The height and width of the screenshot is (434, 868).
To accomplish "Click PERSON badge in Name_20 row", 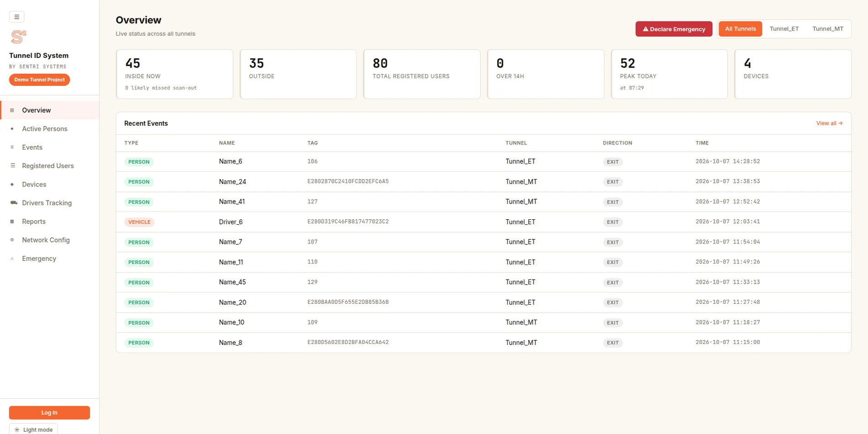I will pos(139,302).
